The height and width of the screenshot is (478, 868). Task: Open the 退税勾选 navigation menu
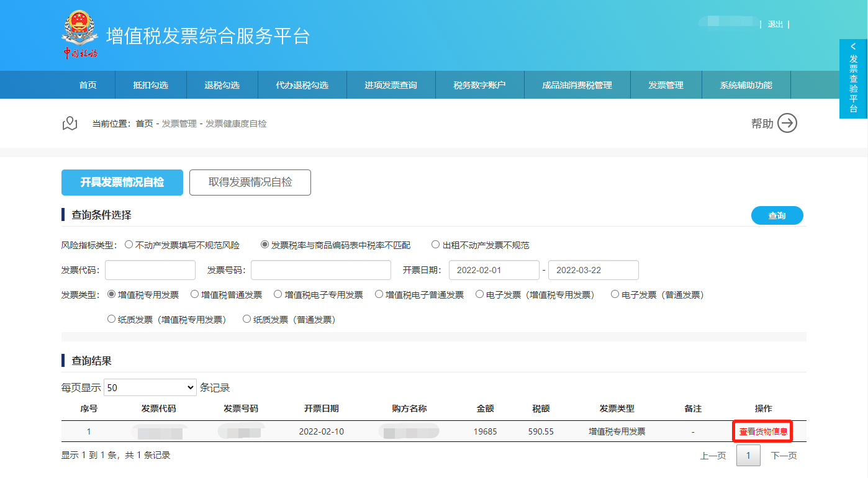[x=222, y=85]
